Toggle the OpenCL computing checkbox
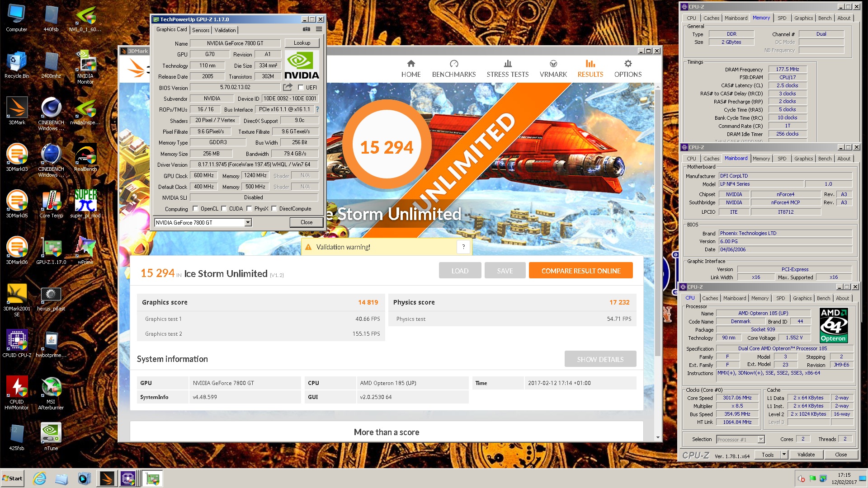Image resolution: width=868 pixels, height=488 pixels. 195,209
